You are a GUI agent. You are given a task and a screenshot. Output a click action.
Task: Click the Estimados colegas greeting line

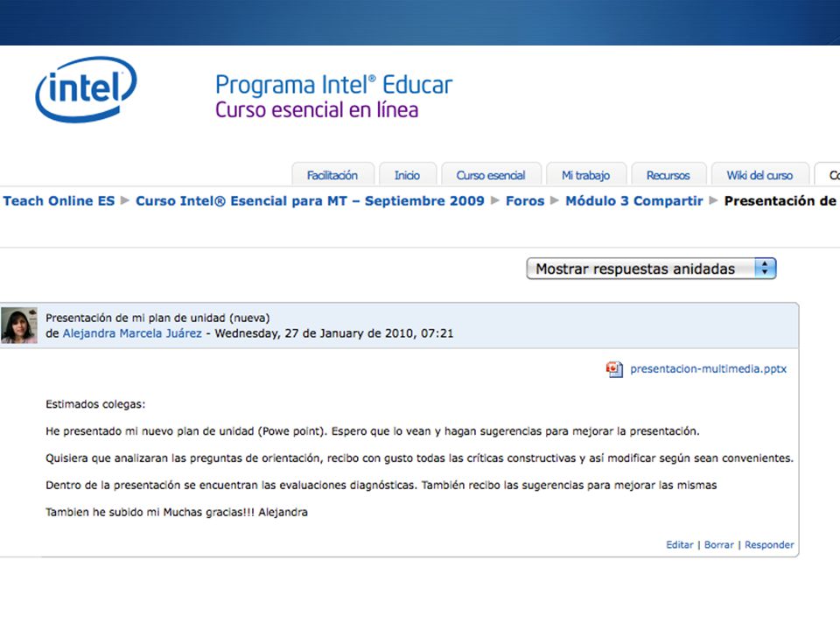pos(95,404)
